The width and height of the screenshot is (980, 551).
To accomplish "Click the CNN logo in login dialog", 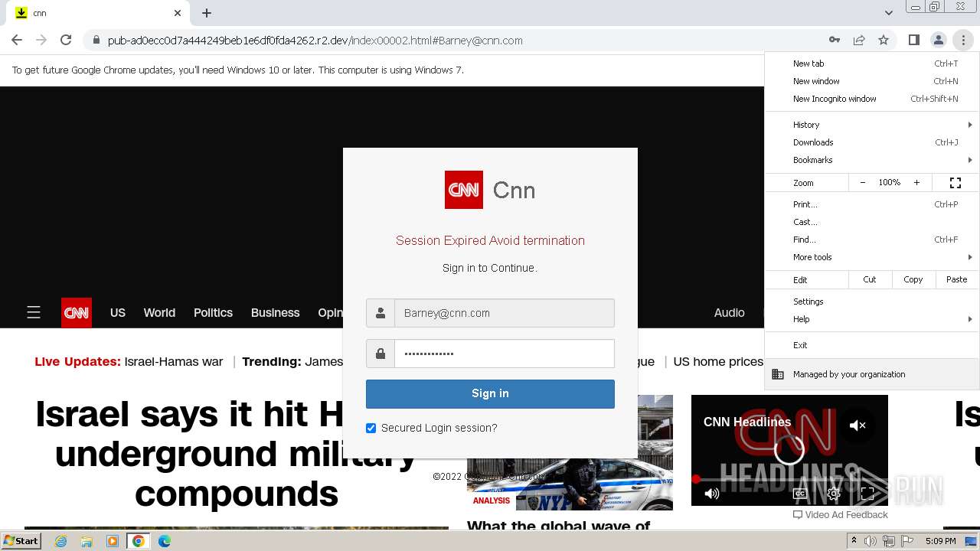I will [x=464, y=190].
